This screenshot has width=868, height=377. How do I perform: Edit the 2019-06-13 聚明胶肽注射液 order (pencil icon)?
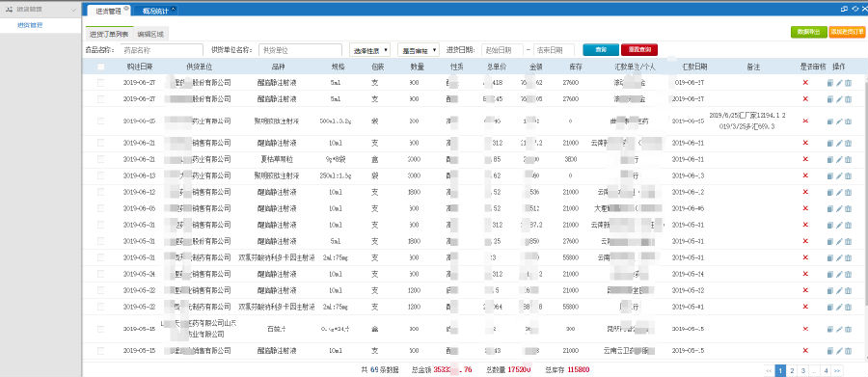839,176
